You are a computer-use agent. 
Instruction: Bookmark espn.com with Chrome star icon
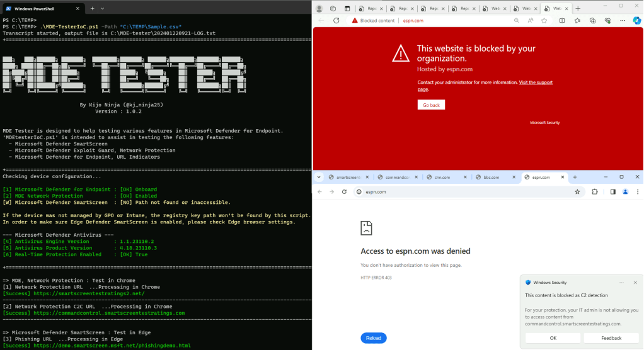577,192
